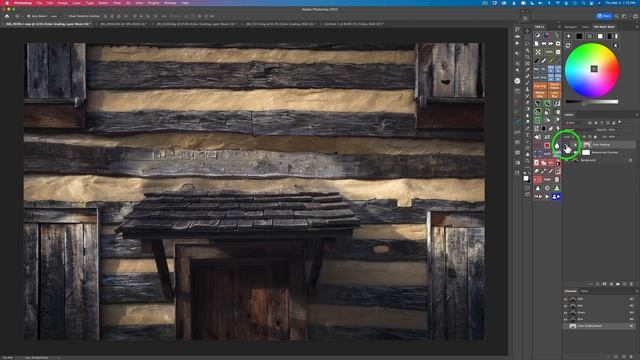Toggle visibility of the Blue channel
The image size is (640, 360).
[566, 319]
